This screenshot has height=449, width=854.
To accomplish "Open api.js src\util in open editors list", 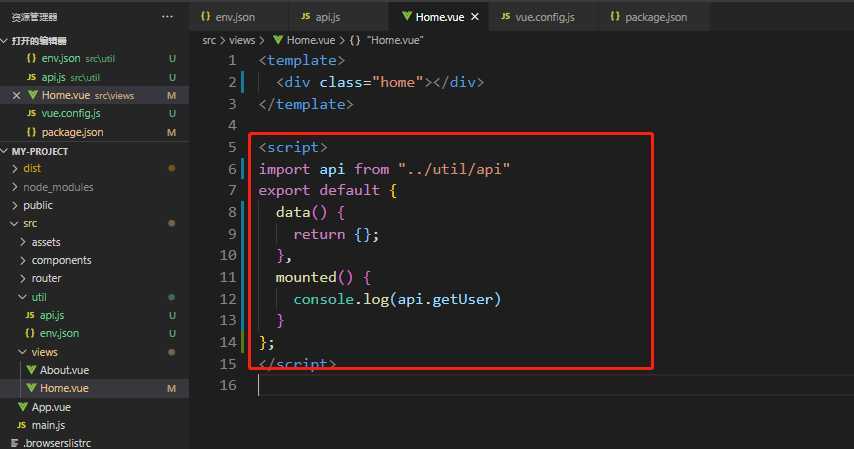I will (94, 77).
